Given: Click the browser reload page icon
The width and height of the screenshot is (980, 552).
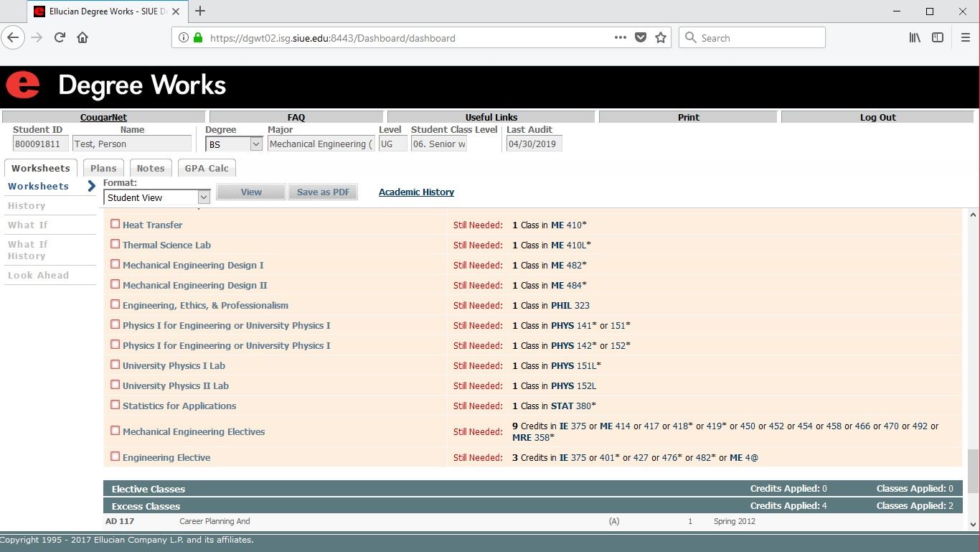Looking at the screenshot, I should tap(60, 37).
